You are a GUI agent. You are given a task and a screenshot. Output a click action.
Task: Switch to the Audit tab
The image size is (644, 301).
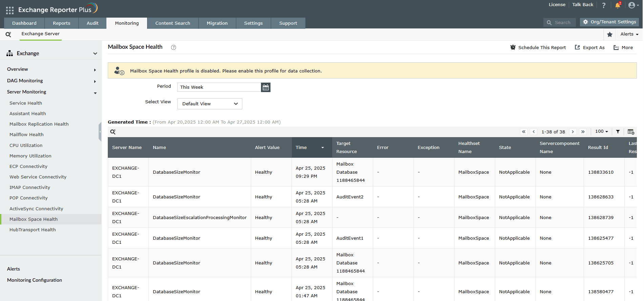point(93,23)
